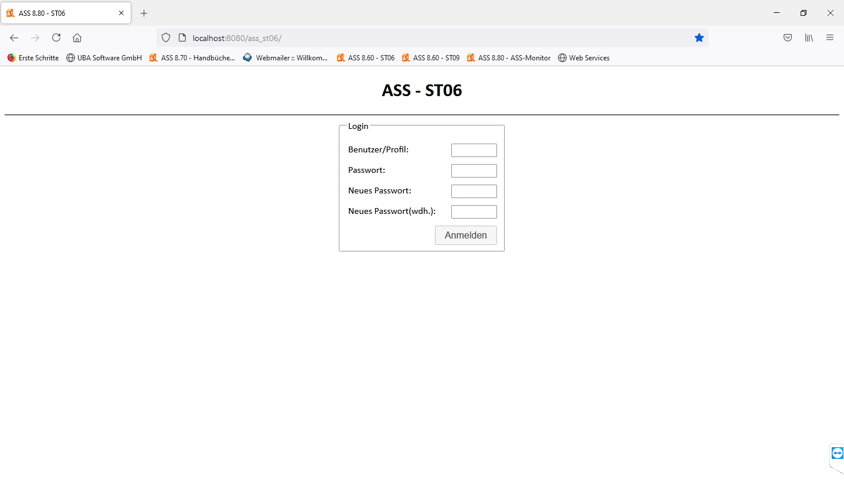Click the back navigation arrow
Screen dimensions: 844x504
pyautogui.click(x=14, y=38)
